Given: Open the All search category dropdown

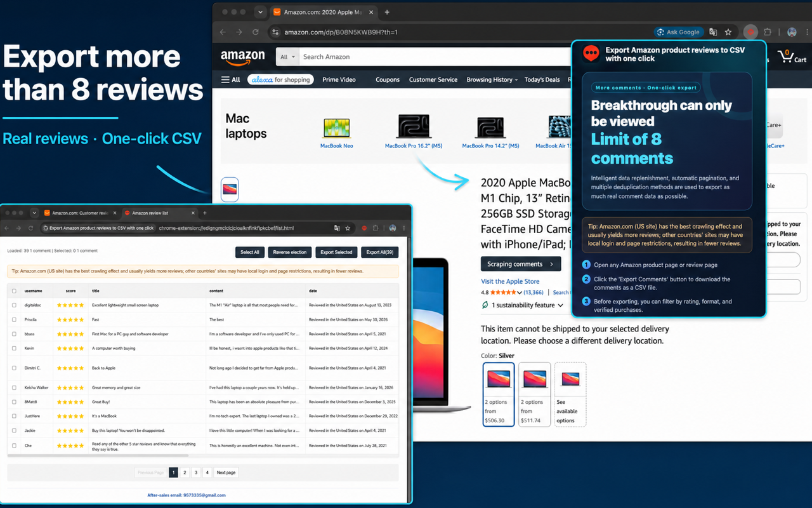Looking at the screenshot, I should pos(287,57).
